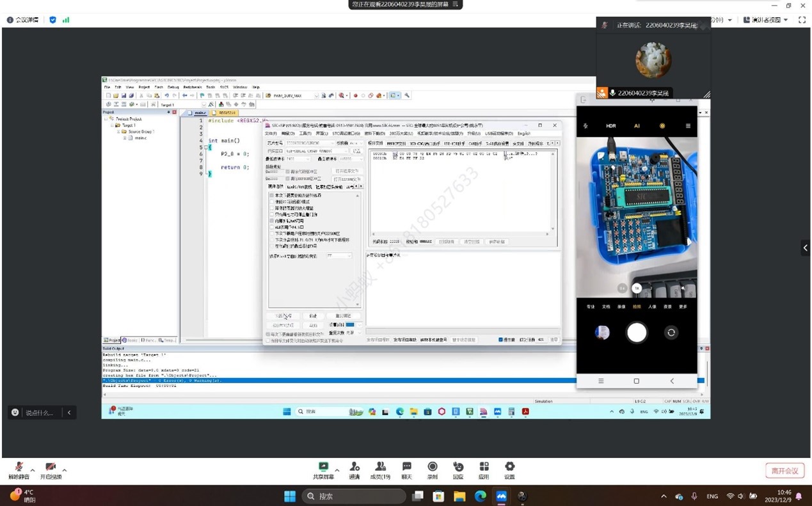Open the Members (成员) list

pyautogui.click(x=380, y=467)
